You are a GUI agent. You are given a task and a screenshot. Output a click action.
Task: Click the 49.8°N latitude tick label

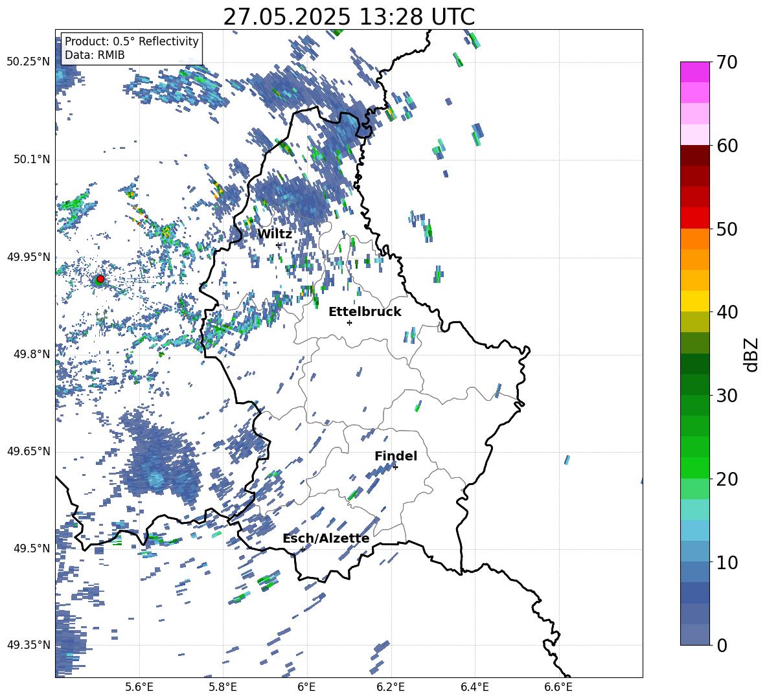coord(31,354)
